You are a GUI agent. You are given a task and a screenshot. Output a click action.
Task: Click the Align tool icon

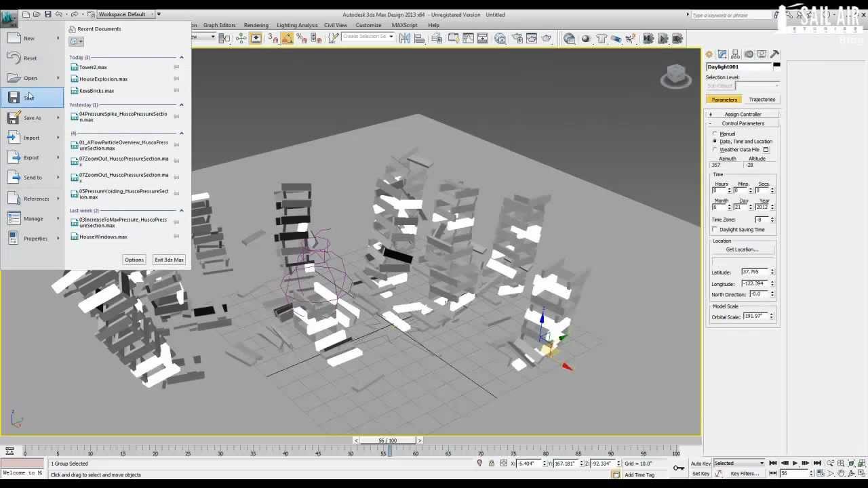420,39
